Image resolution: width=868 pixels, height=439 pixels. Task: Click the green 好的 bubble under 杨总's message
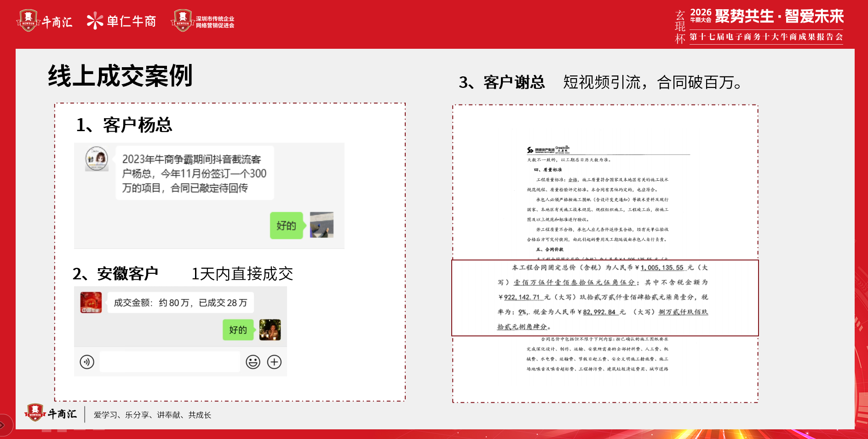287,225
